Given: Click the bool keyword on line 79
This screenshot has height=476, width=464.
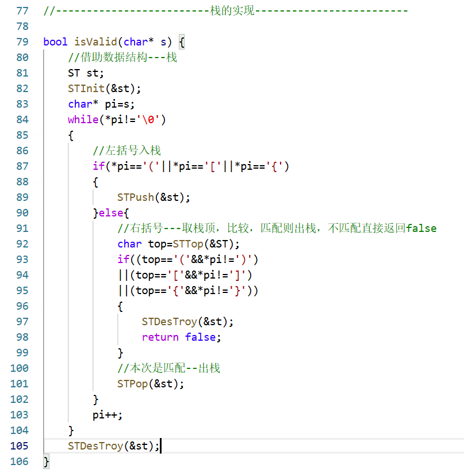Looking at the screenshot, I should click(x=56, y=41).
